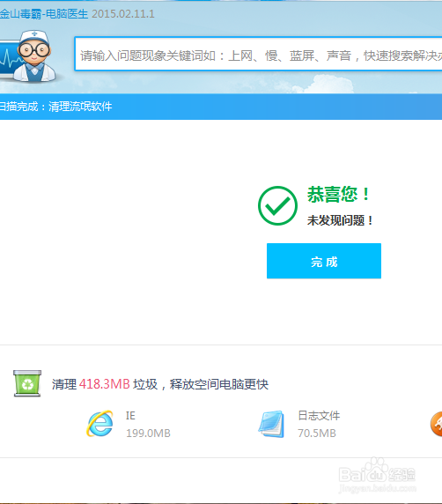Click the 金山毒霸-电脑医生 title text
The height and width of the screenshot is (504, 442).
[44, 14]
